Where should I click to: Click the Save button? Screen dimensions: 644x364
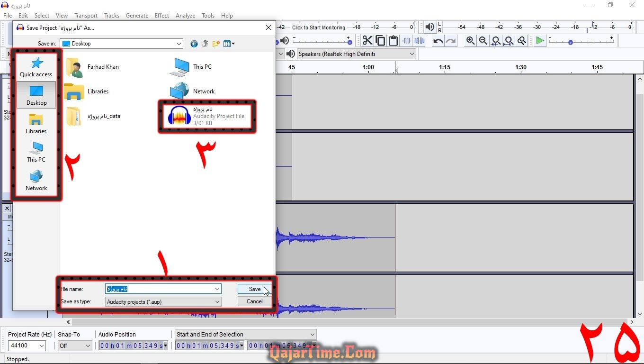[254, 289]
